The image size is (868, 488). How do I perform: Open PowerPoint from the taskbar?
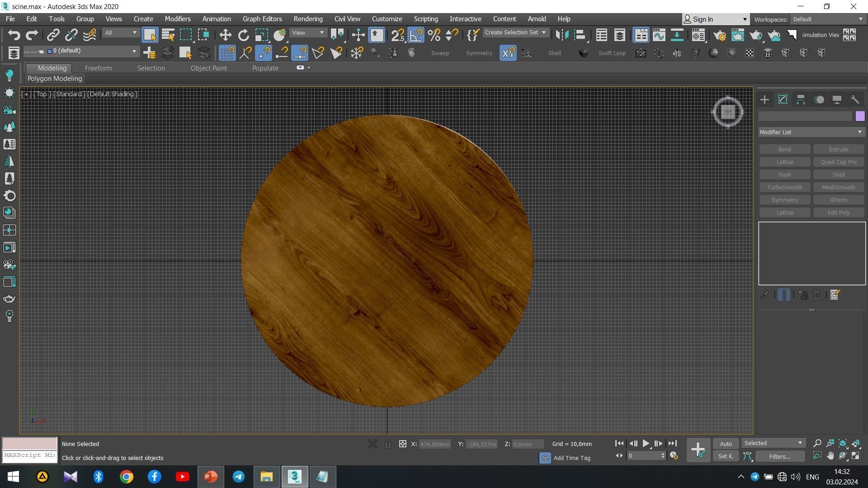point(210,477)
